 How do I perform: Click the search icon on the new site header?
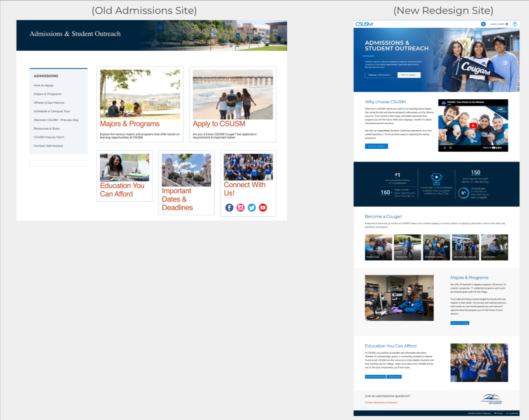(483, 24)
